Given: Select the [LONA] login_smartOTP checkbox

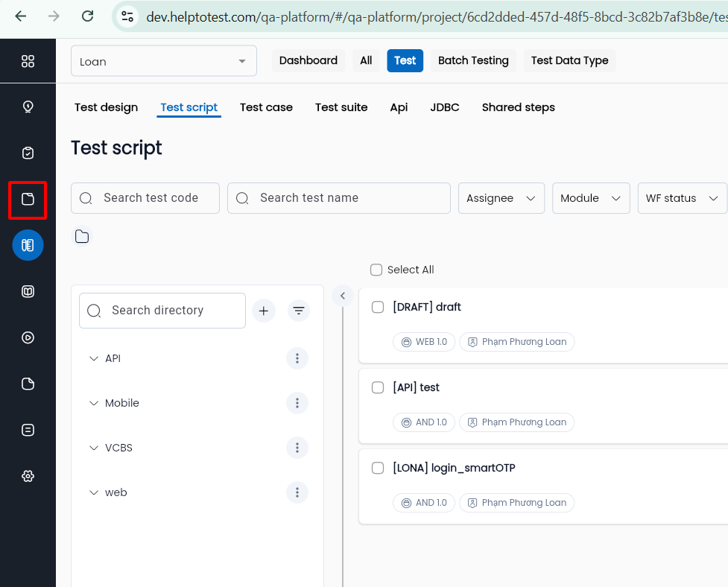Looking at the screenshot, I should point(378,468).
